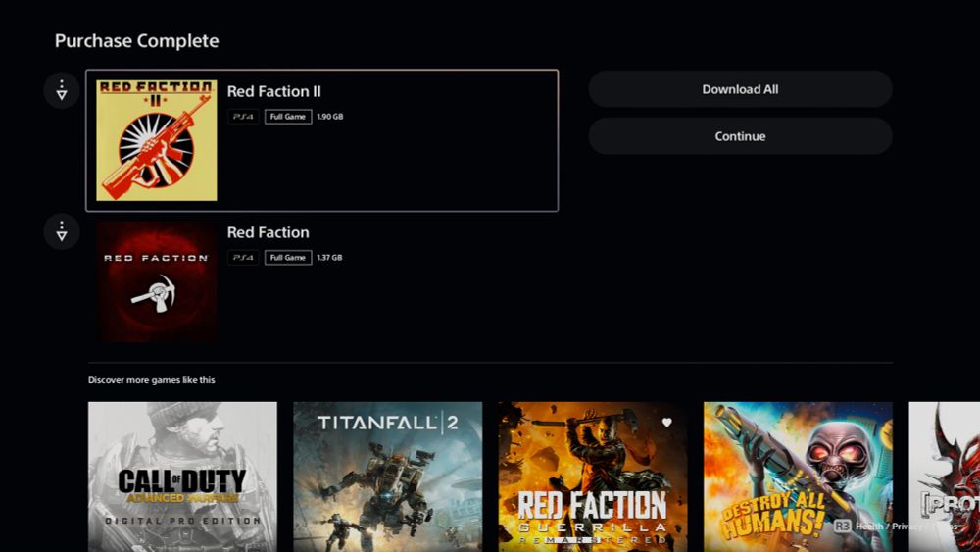Open the Titanfall 2 game tile

387,477
